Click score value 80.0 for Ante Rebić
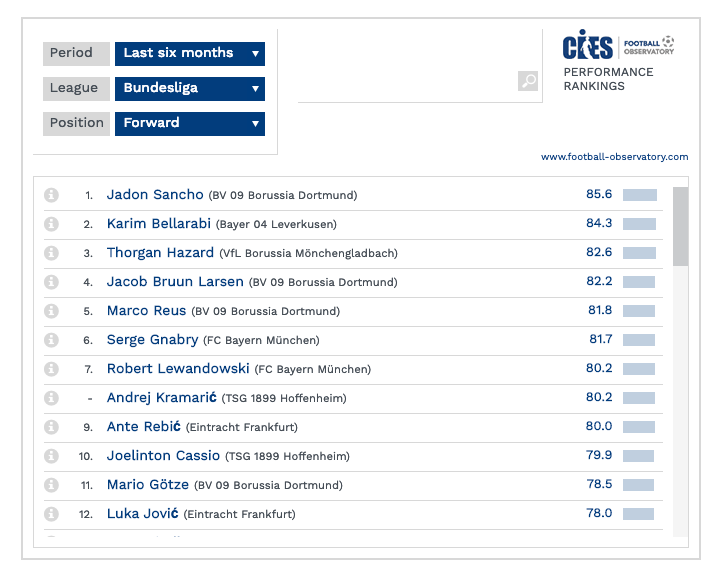Screen dimensions: 715x573 click(599, 426)
